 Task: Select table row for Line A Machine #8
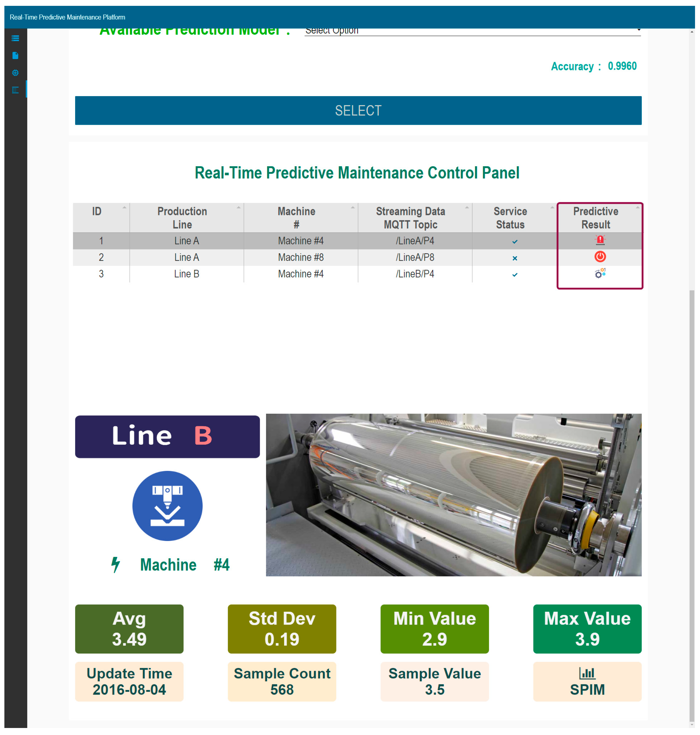tap(300, 257)
